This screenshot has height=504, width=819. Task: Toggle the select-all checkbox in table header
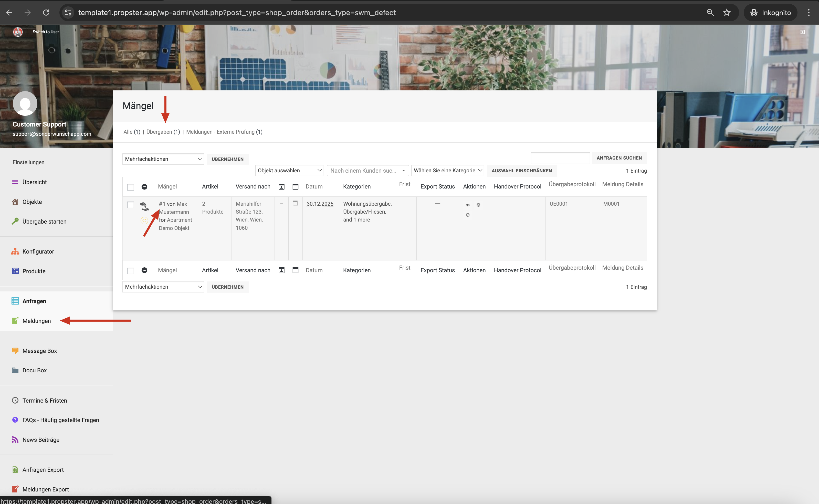tap(131, 187)
